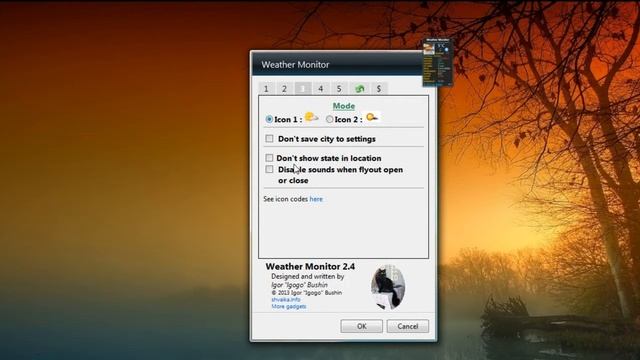This screenshot has height=360, width=640.
Task: Enable Don't save city to settings
Action: [x=269, y=139]
